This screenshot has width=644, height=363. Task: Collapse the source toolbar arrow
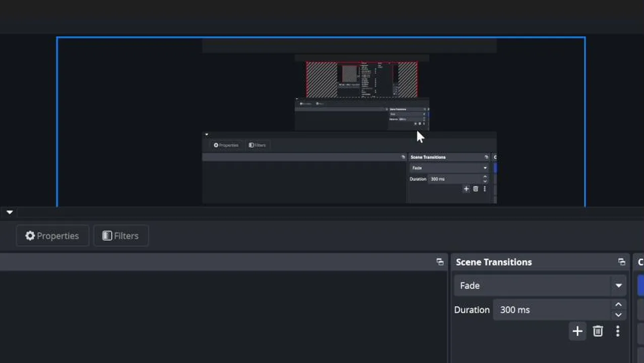[10, 212]
